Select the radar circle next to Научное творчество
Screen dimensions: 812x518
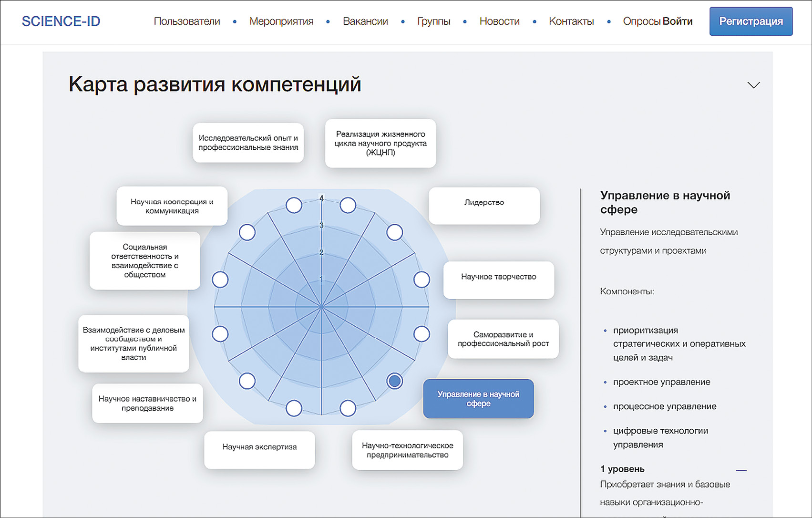pos(421,280)
